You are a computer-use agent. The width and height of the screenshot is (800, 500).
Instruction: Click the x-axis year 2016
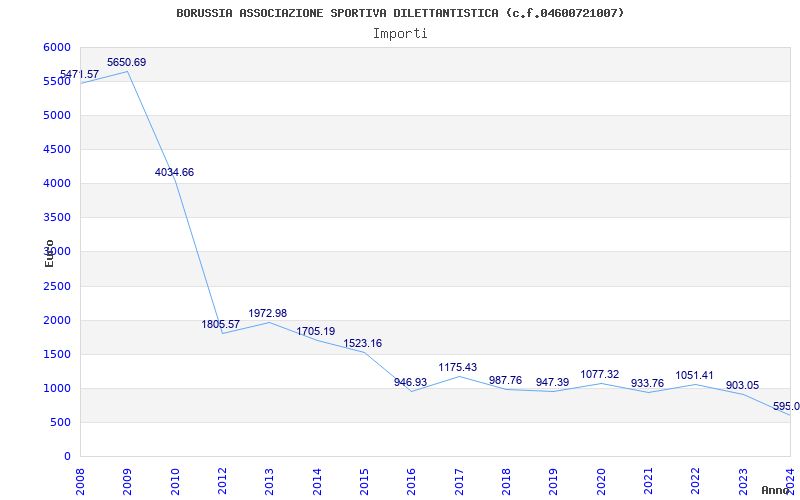[412, 482]
